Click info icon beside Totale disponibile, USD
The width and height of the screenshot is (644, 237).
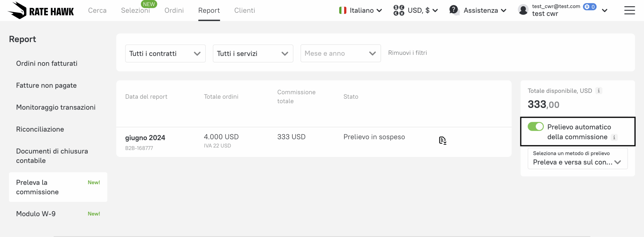click(x=599, y=91)
